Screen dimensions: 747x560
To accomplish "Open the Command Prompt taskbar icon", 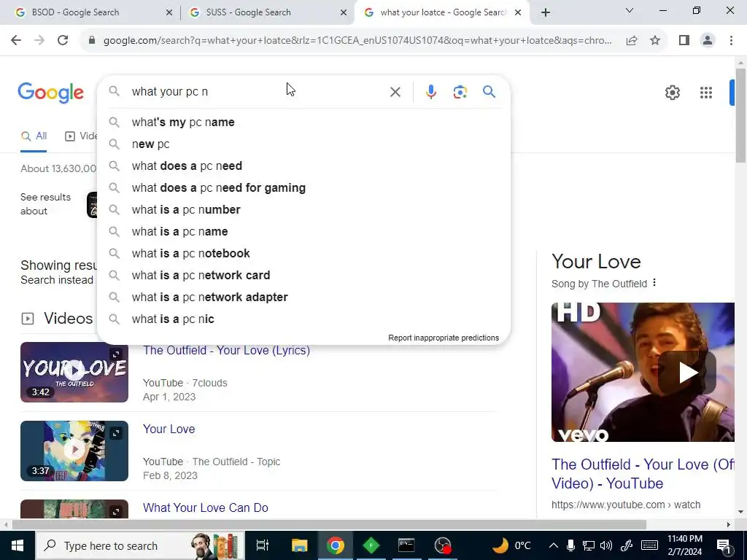I will (406, 545).
